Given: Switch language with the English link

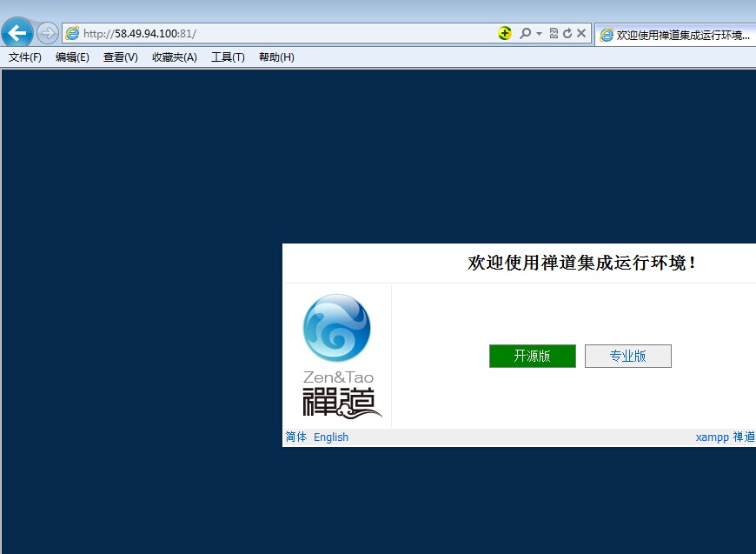Looking at the screenshot, I should (x=331, y=437).
